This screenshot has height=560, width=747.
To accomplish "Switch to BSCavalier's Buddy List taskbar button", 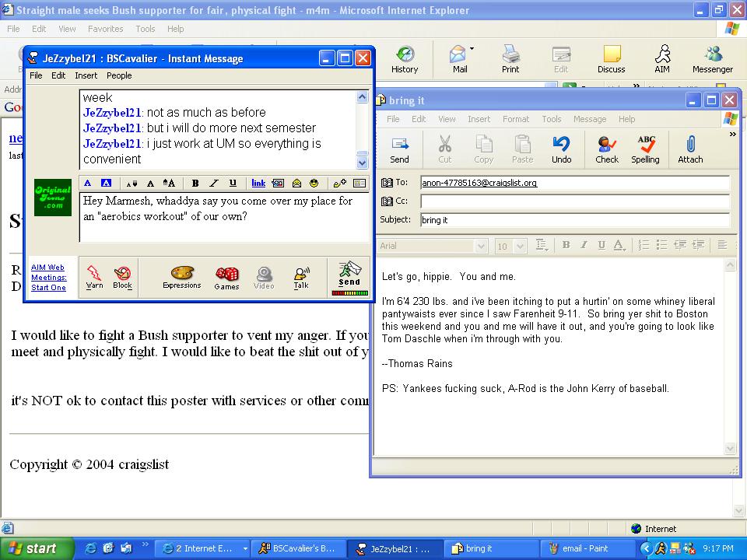I will (x=299, y=548).
